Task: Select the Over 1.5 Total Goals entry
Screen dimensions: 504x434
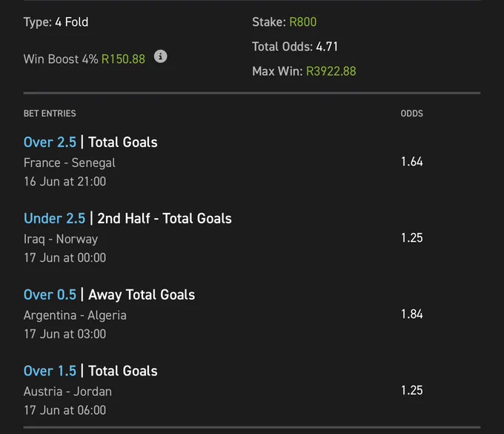Action: [x=90, y=371]
